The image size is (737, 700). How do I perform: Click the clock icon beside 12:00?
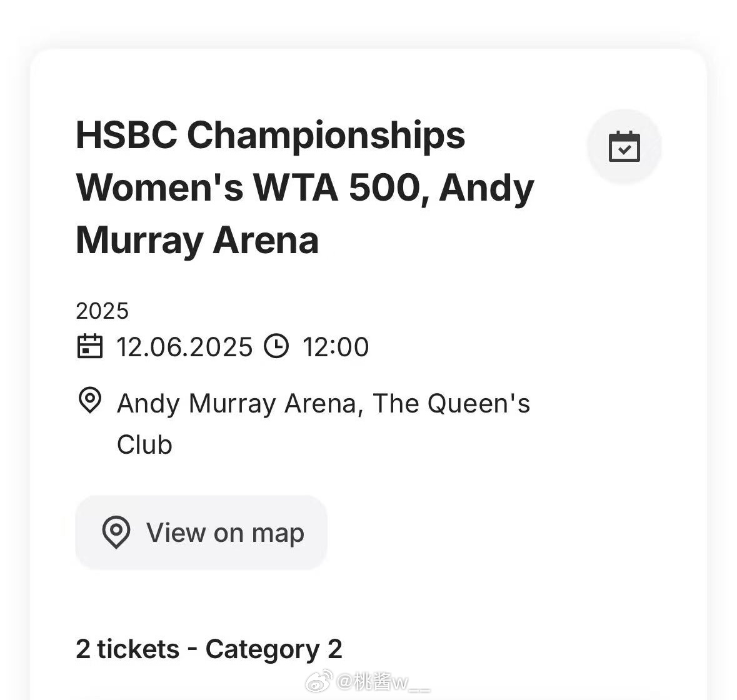point(276,346)
